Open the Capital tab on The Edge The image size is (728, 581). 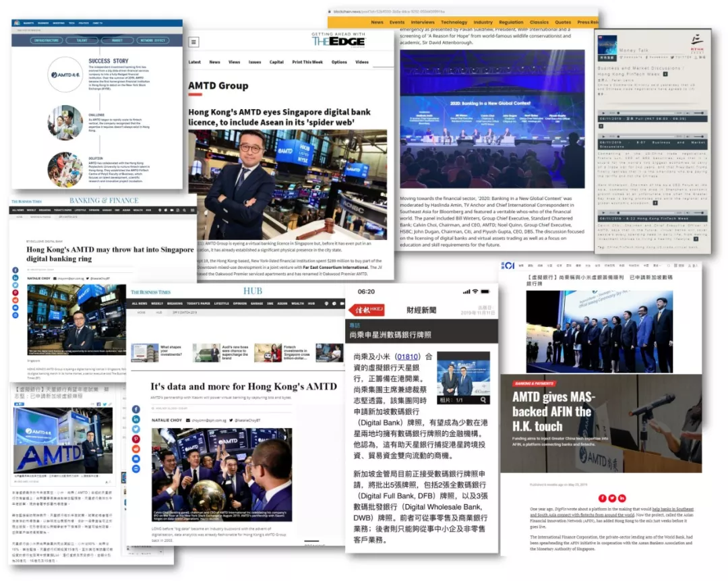276,62
